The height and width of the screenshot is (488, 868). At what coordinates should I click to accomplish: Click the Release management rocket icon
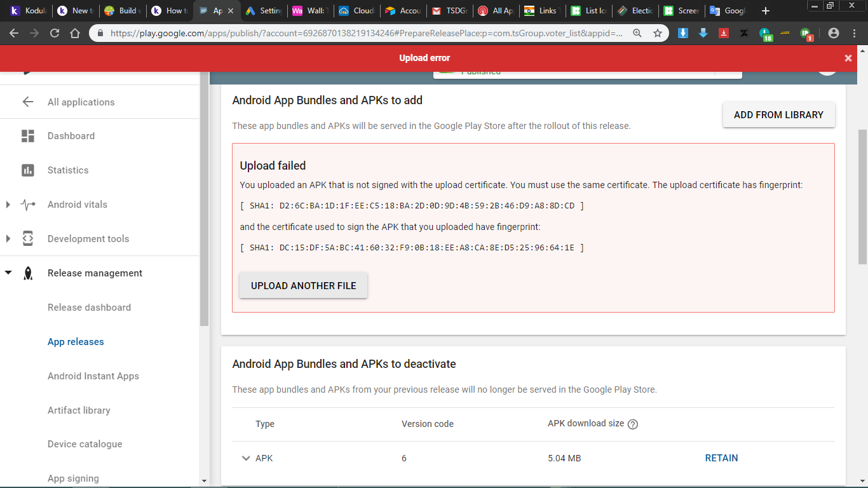28,273
